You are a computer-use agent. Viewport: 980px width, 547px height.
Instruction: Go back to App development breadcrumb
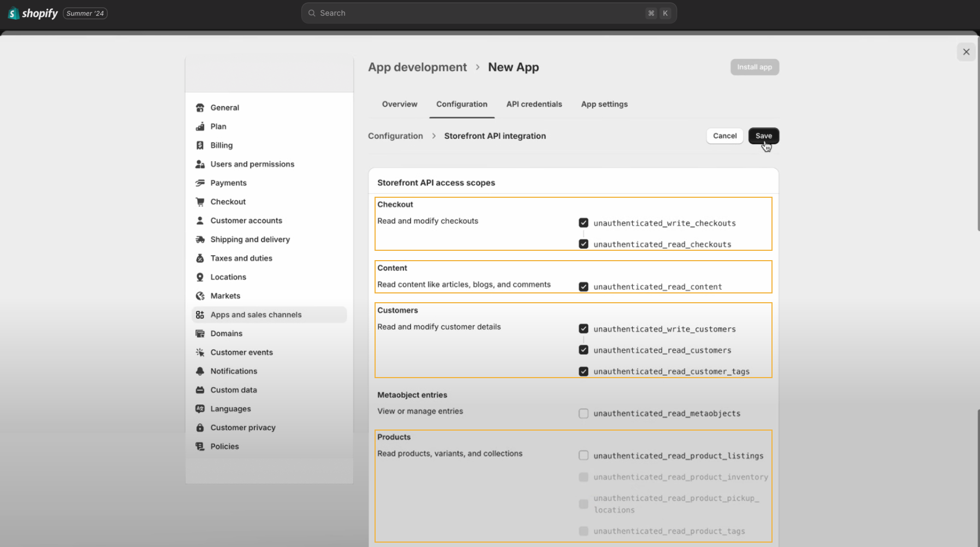pos(417,67)
